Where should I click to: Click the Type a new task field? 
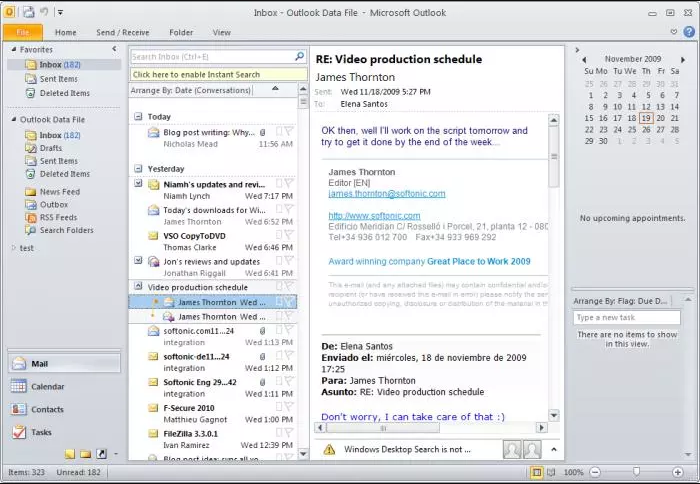click(x=627, y=317)
